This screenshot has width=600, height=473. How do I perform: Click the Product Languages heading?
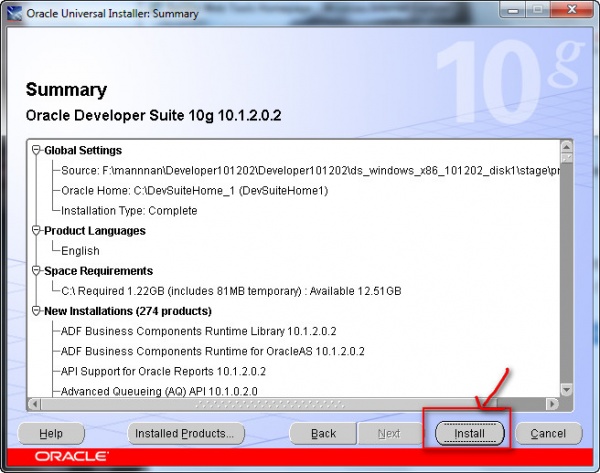[95, 230]
